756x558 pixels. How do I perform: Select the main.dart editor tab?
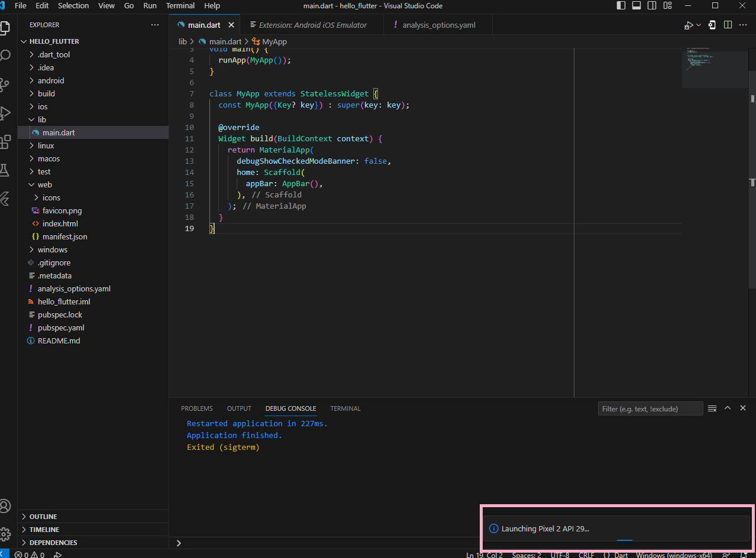tap(204, 25)
